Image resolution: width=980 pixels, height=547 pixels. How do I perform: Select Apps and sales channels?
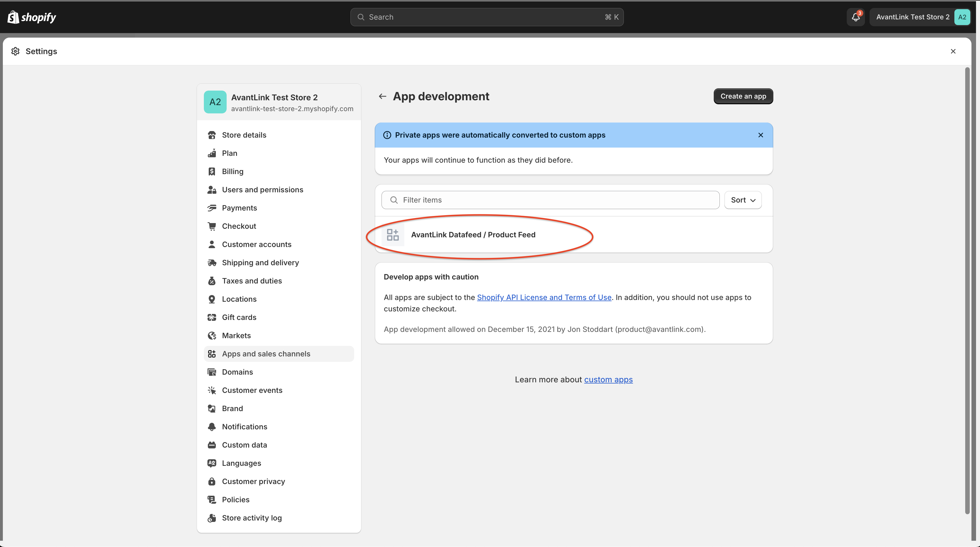(279, 354)
